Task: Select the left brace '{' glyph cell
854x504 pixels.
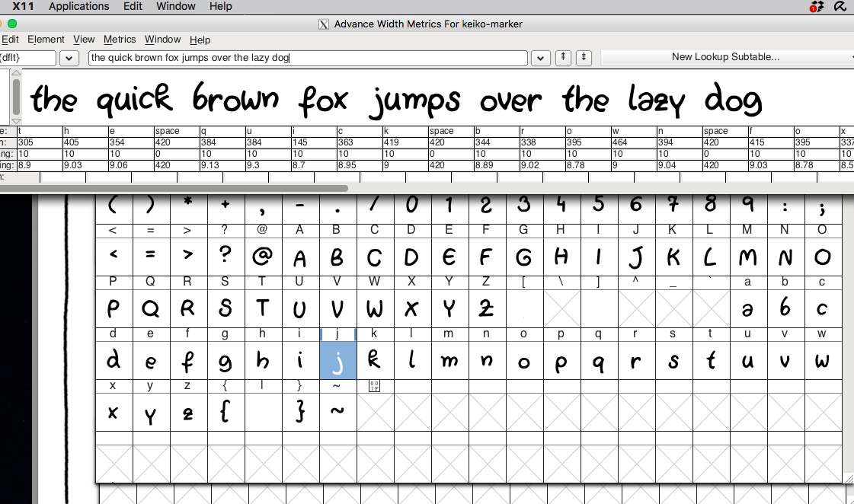Action: tap(225, 411)
